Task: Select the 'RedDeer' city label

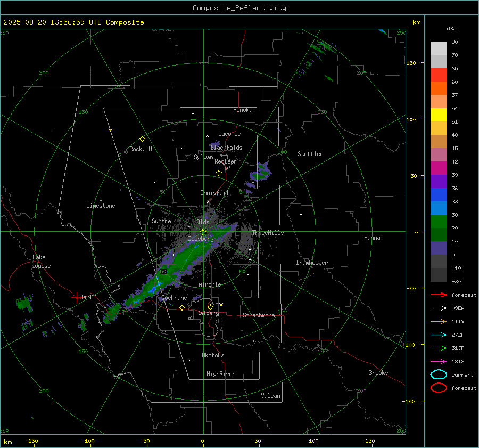Action: [226, 161]
